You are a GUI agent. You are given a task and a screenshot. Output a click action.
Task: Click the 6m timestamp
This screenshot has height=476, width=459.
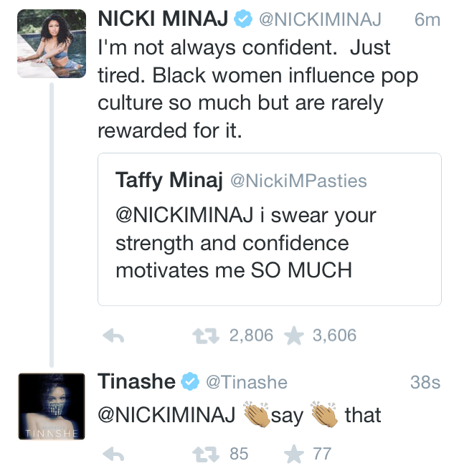(x=427, y=21)
